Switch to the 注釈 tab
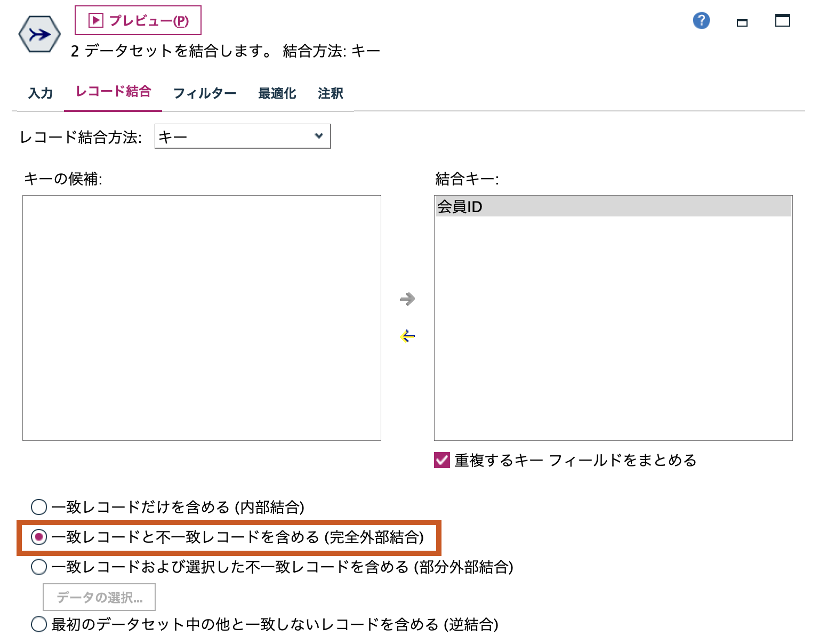 coord(330,92)
